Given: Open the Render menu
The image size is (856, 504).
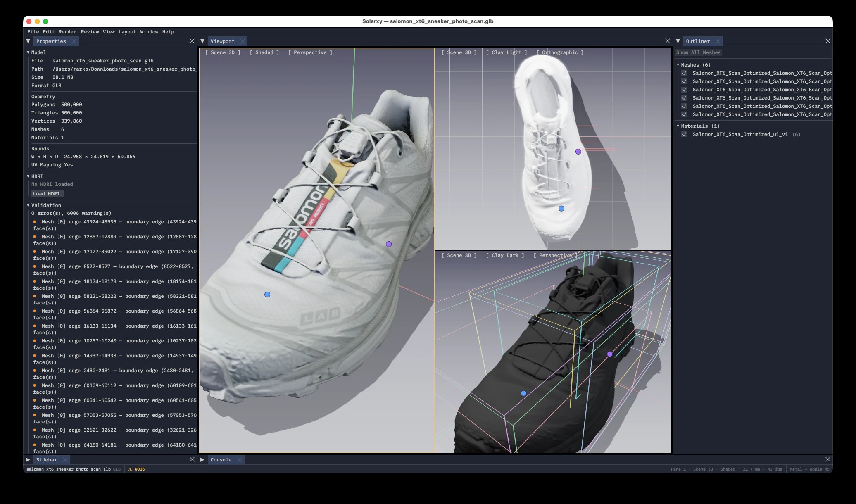Looking at the screenshot, I should [67, 32].
